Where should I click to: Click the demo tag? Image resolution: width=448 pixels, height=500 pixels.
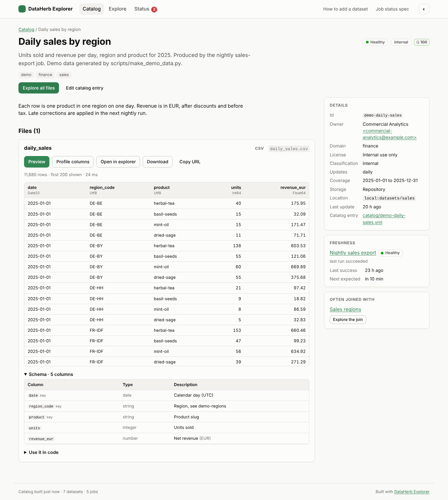pyautogui.click(x=26, y=75)
